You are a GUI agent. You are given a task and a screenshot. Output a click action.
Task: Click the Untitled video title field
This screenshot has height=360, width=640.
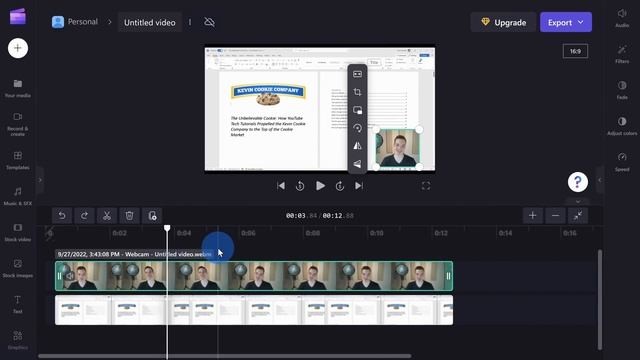pyautogui.click(x=150, y=22)
